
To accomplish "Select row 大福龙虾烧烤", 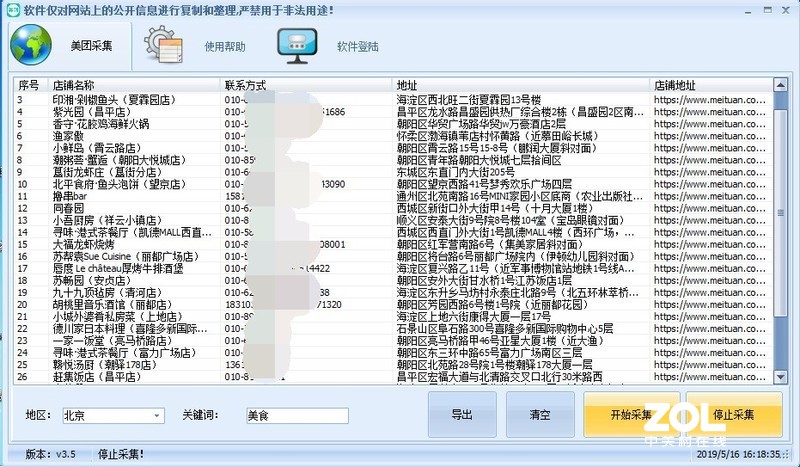I will pyautogui.click(x=393, y=244).
